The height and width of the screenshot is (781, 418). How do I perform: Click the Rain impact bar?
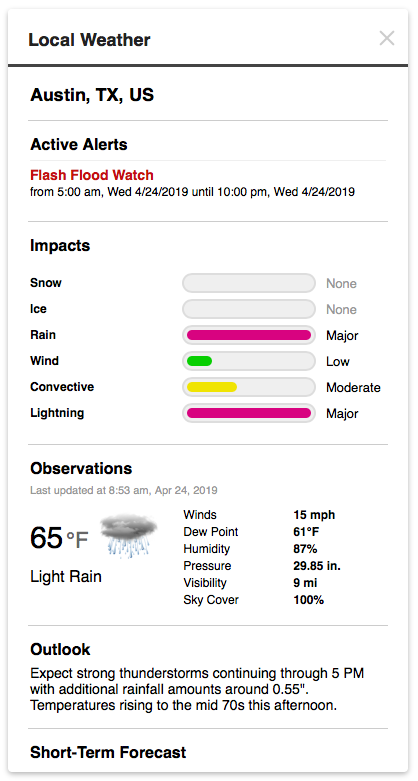[x=249, y=335]
